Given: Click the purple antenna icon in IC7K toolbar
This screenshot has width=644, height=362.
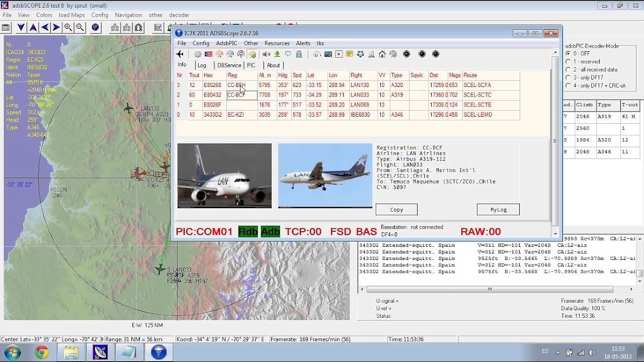Looking at the screenshot, I should coord(240,54).
